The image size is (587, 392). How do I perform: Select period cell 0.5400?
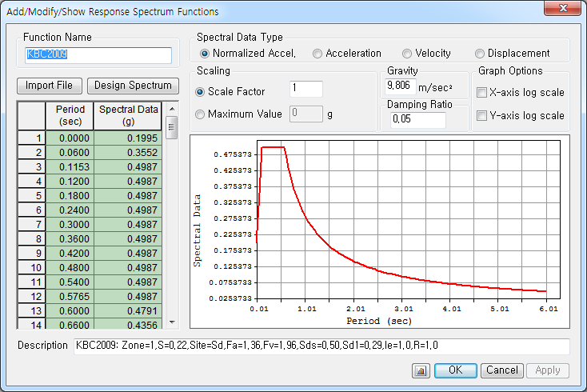[x=70, y=282]
